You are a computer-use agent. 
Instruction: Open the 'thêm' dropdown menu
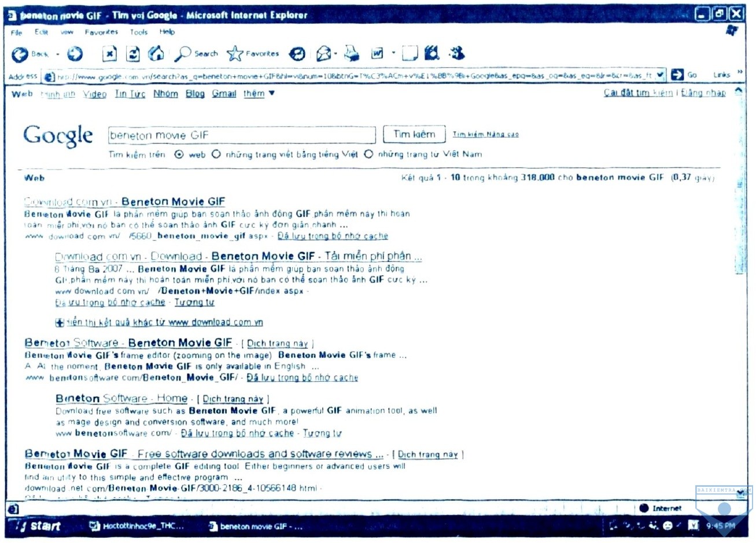[259, 94]
